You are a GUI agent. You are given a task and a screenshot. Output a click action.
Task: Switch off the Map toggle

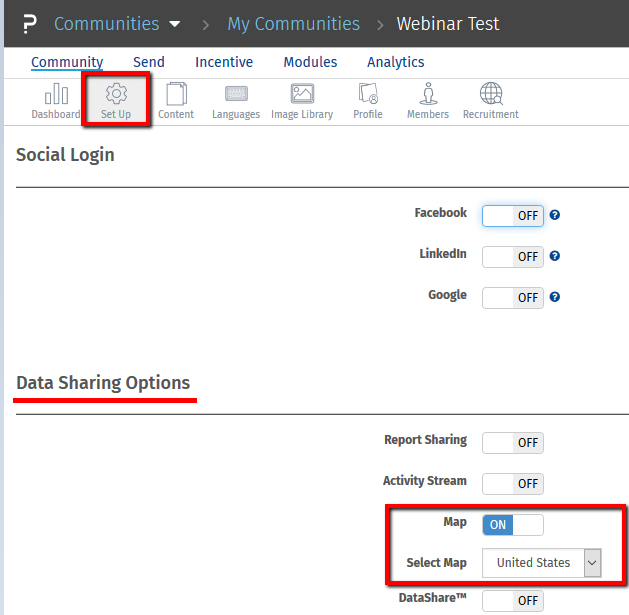513,525
